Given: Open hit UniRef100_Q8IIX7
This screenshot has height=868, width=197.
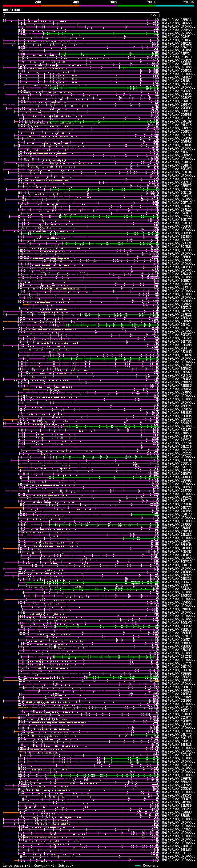Looking at the screenshot, I should tap(177, 118).
